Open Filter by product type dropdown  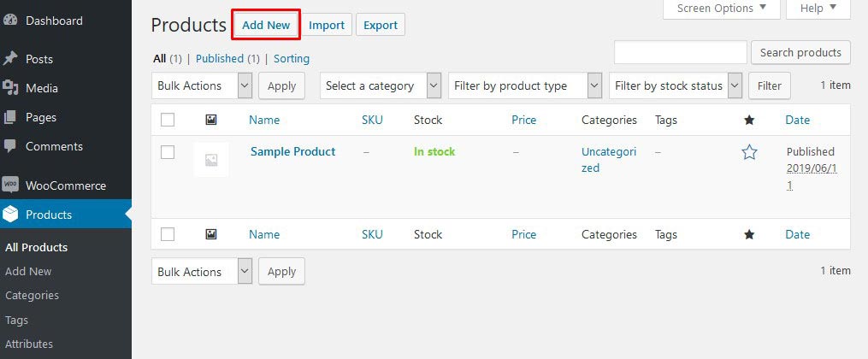(525, 85)
